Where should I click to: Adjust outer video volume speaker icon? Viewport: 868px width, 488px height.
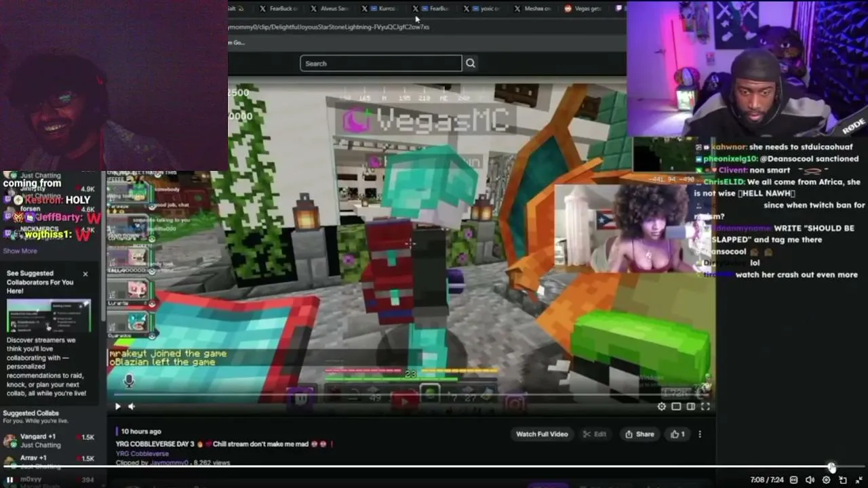[810, 480]
